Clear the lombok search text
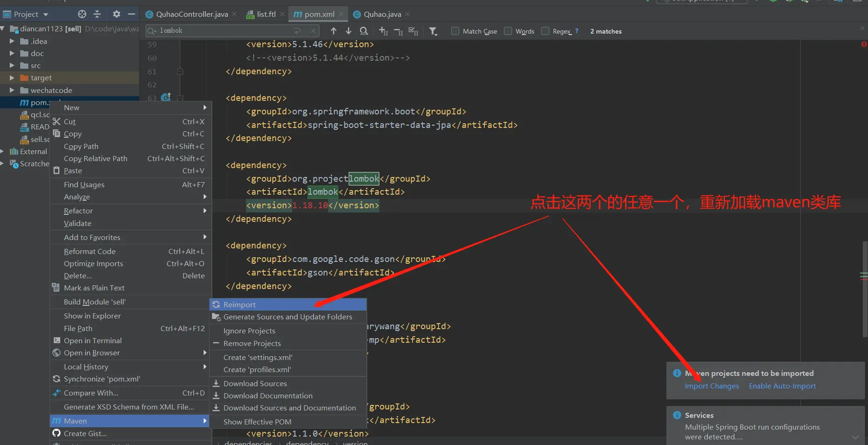The image size is (868, 445). (x=313, y=31)
